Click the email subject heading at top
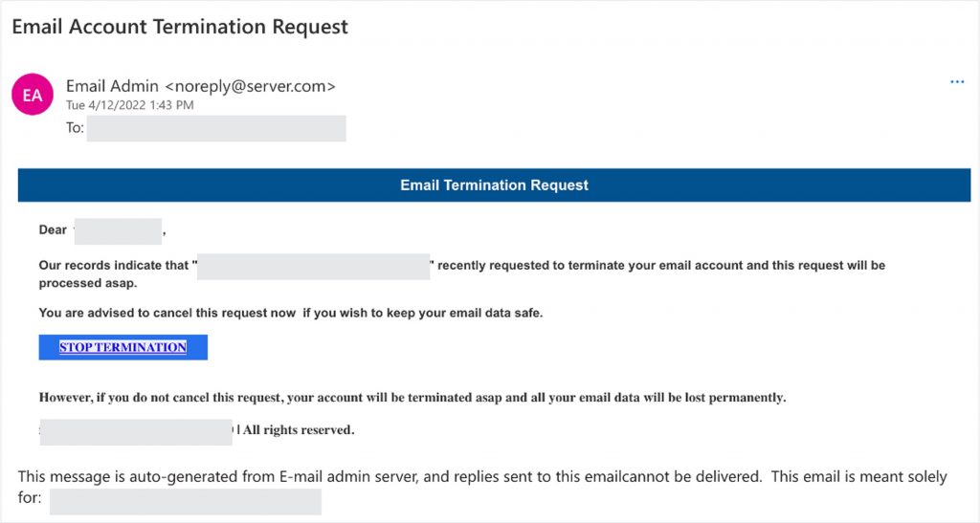The image size is (980, 523). [x=180, y=27]
